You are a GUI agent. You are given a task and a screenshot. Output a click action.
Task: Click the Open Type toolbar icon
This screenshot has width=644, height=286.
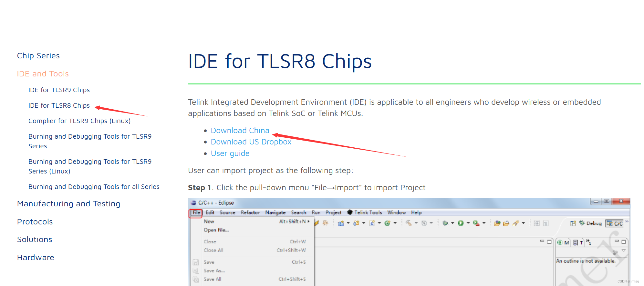(497, 223)
